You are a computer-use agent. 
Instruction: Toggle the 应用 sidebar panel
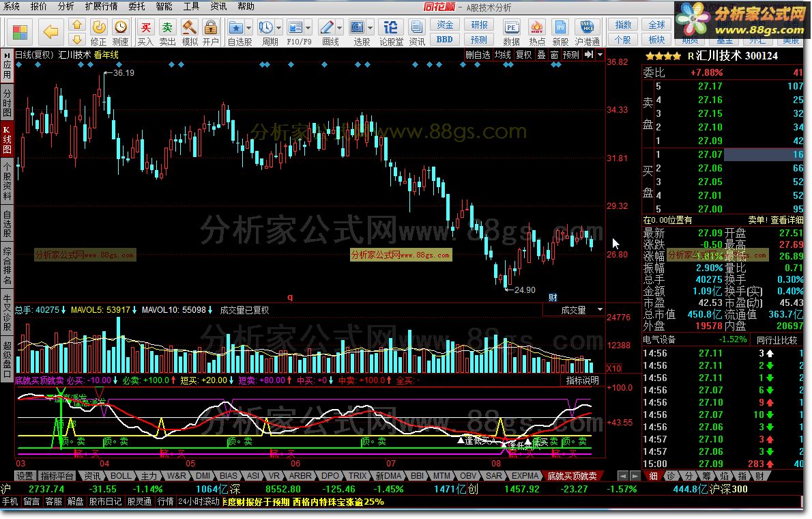tap(7, 65)
